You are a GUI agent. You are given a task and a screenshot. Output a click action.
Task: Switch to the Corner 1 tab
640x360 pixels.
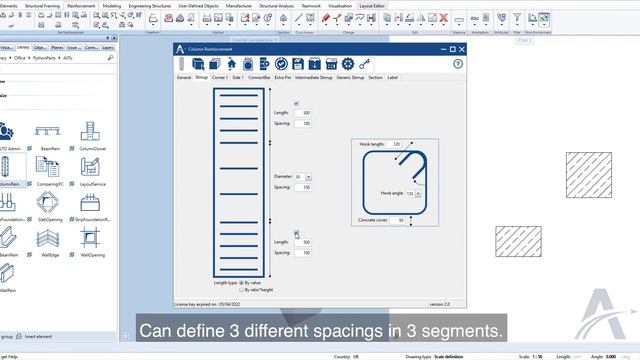(220, 77)
